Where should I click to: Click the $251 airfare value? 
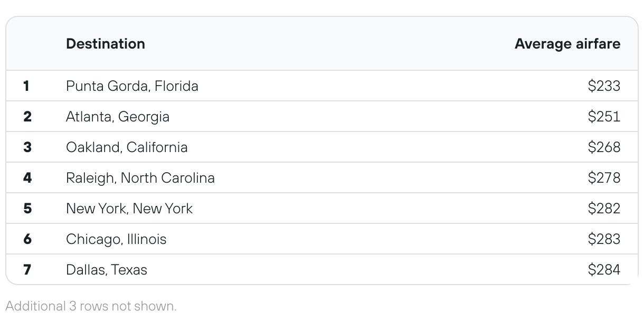tap(604, 116)
